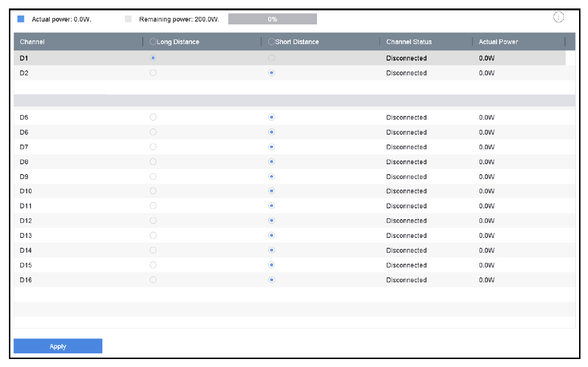Click the gray Remaining power legend square
588x367 pixels.
[x=128, y=19]
